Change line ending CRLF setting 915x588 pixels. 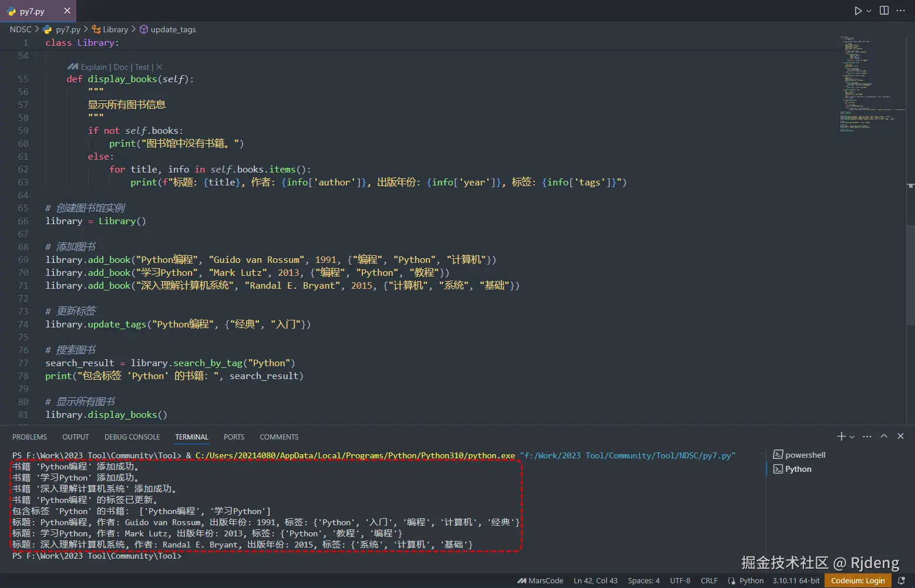(x=709, y=581)
